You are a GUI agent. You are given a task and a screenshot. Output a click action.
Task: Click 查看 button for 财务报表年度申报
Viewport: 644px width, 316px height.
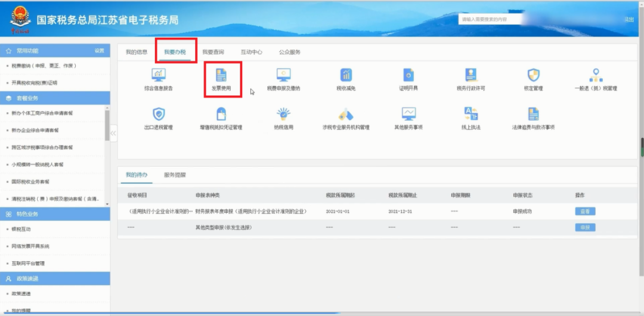[x=585, y=212]
